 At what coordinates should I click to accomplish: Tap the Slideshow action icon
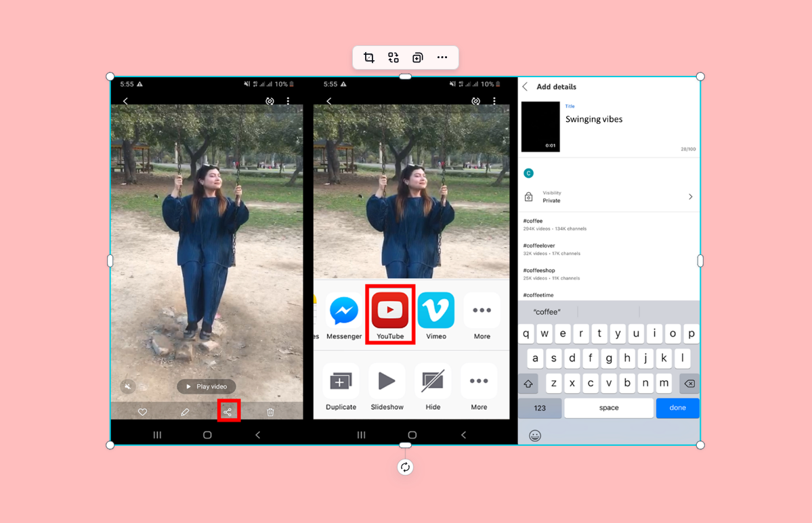pyautogui.click(x=387, y=382)
